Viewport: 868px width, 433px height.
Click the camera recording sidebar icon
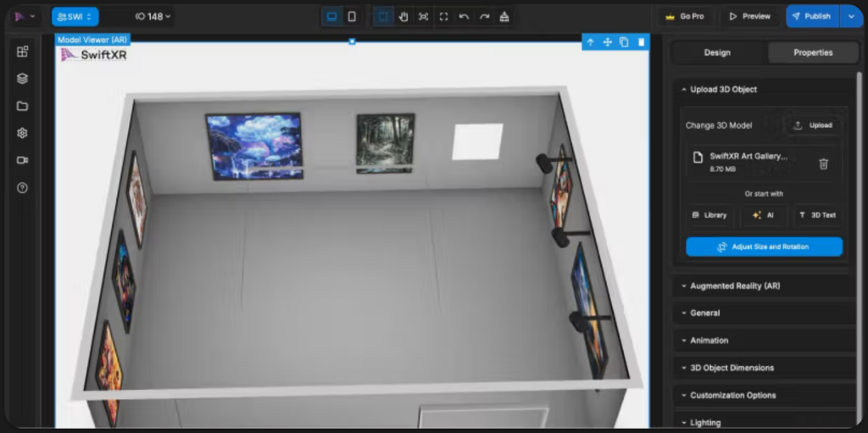click(22, 160)
